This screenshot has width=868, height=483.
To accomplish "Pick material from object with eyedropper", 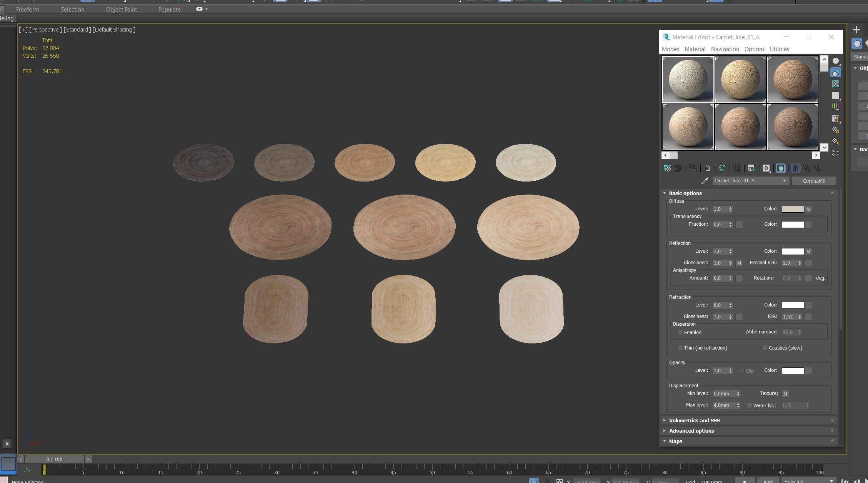I will (x=705, y=181).
